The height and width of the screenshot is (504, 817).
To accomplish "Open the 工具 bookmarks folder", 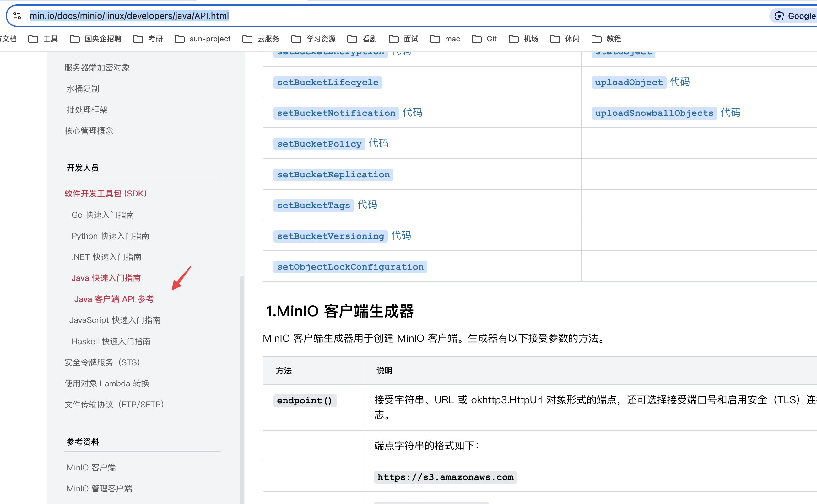I will [43, 39].
